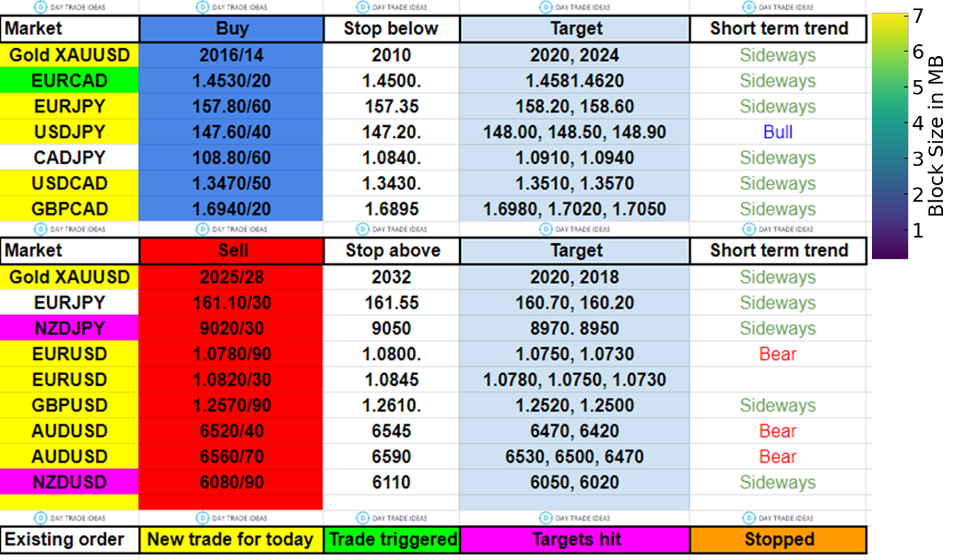Click the Day Trade Ideas logo above Stop below

point(390,6)
